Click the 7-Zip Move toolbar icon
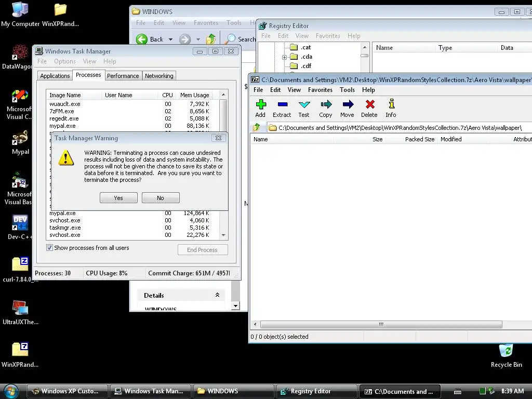Screen dimensions: 532x399 click(348, 104)
